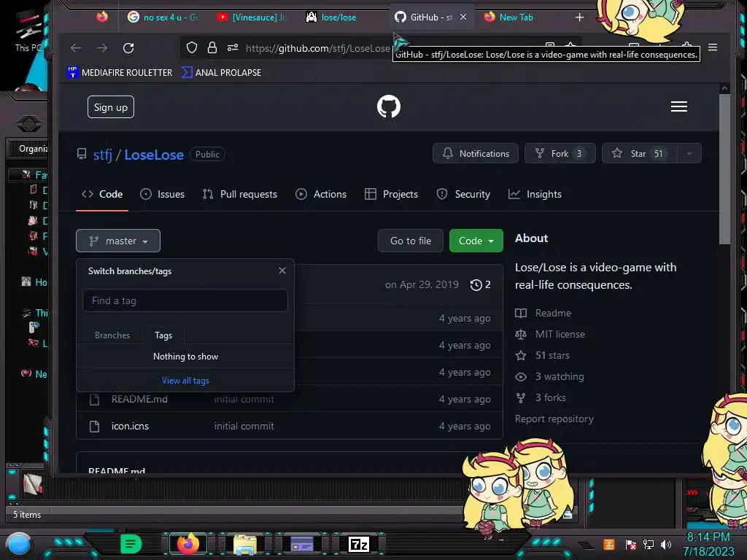
Task: Fork the repository using Fork button
Action: [560, 153]
